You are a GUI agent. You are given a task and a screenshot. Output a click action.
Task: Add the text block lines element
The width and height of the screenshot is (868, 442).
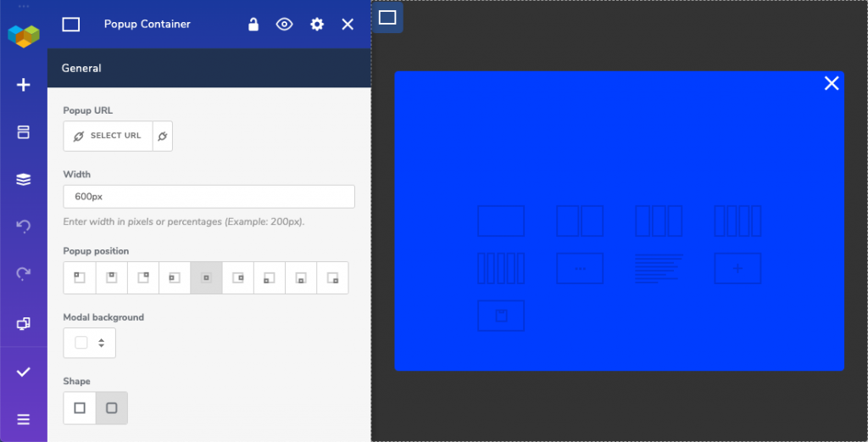659,269
